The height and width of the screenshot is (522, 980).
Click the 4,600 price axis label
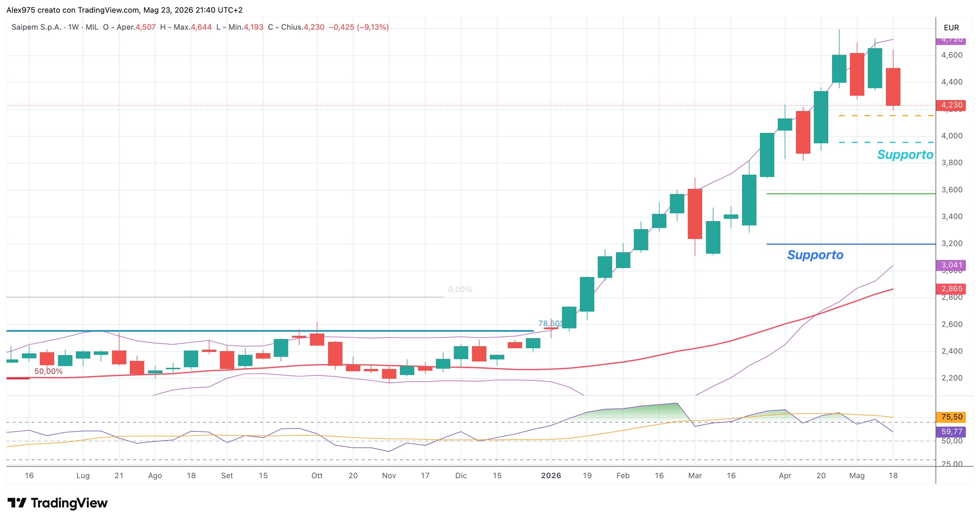click(952, 55)
